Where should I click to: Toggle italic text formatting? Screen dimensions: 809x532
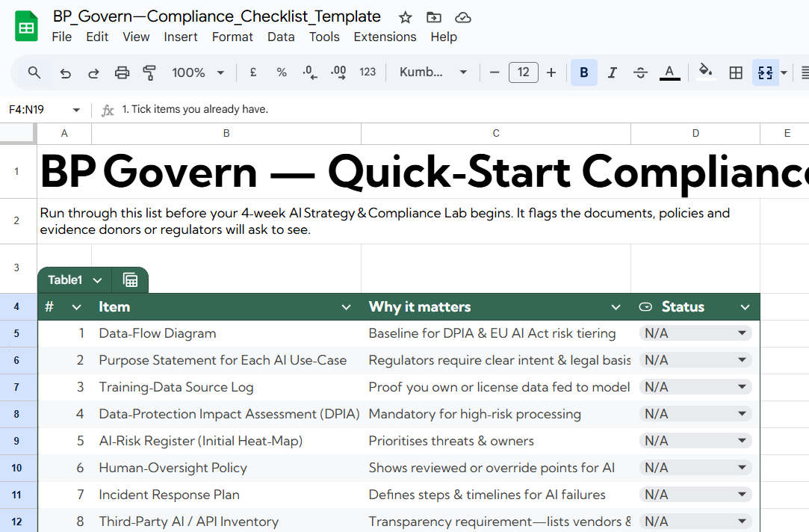coord(612,72)
